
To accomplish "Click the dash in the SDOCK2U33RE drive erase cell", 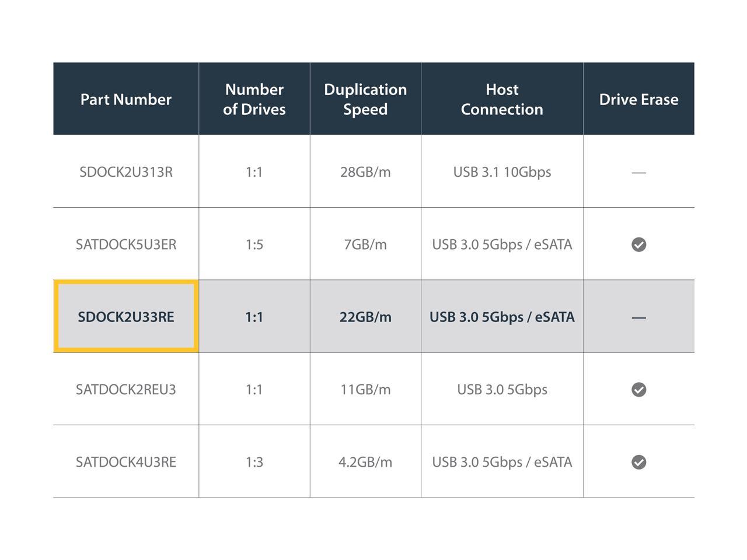I will tap(638, 318).
